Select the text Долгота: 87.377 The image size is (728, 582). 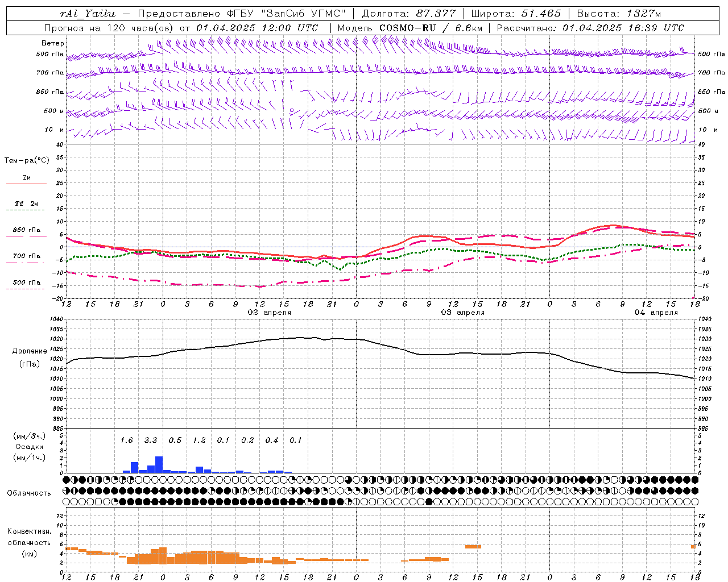[x=409, y=14]
